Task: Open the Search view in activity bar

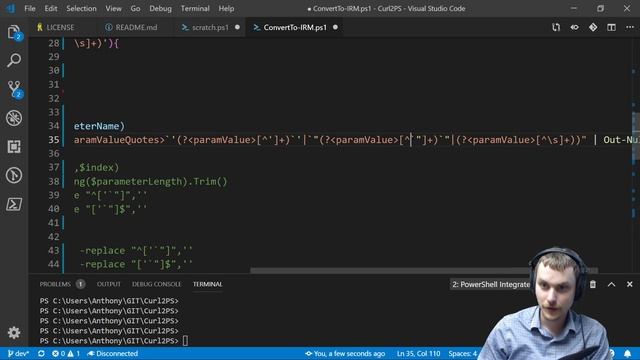Action: click(14, 60)
